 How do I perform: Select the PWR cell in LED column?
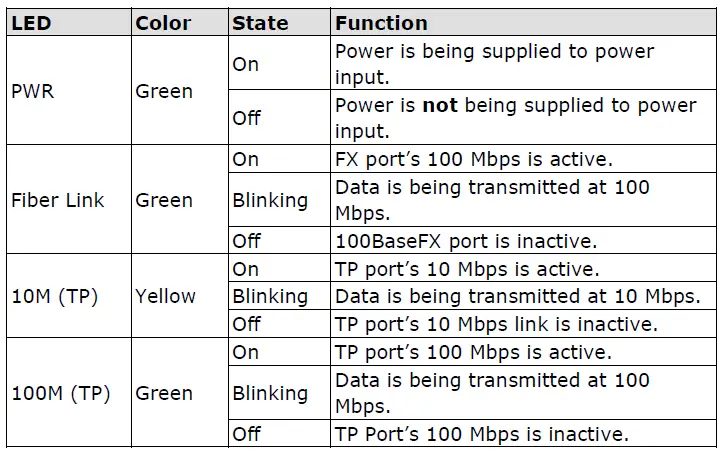(32, 91)
